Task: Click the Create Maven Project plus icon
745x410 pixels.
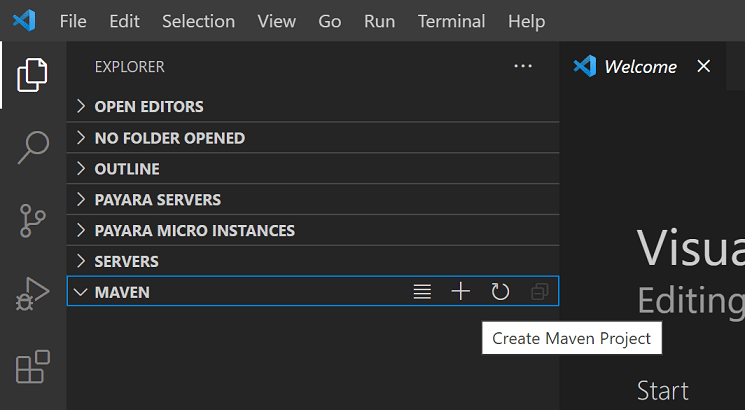Action: coord(460,292)
